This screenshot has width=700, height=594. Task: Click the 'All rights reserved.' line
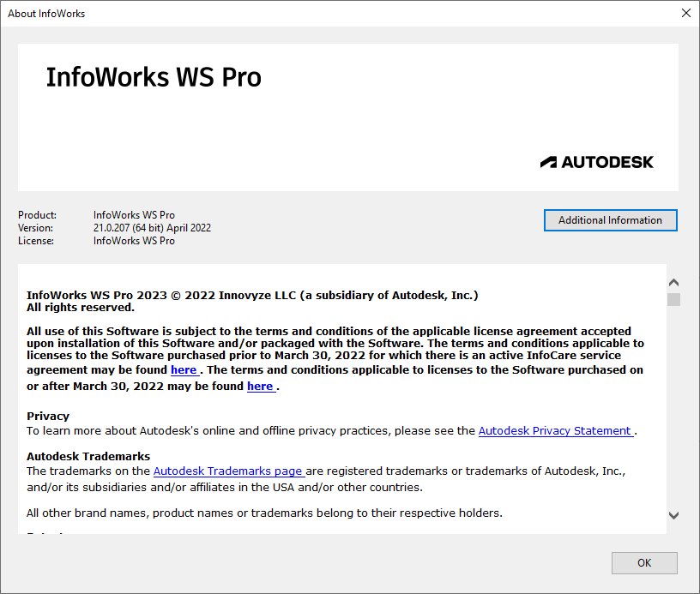pyautogui.click(x=81, y=307)
